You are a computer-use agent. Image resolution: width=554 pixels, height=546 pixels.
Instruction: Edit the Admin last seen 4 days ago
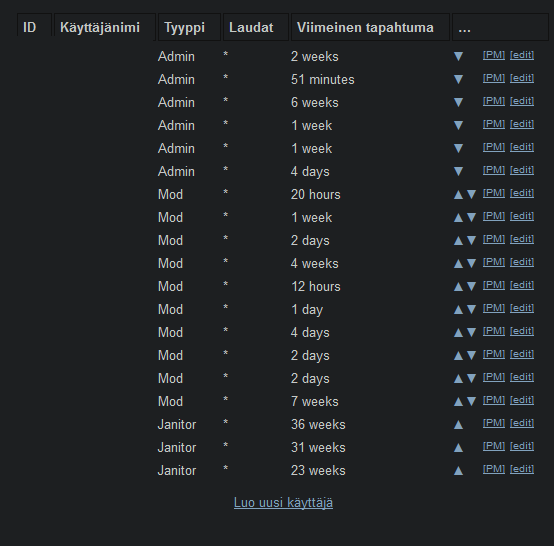click(x=522, y=170)
